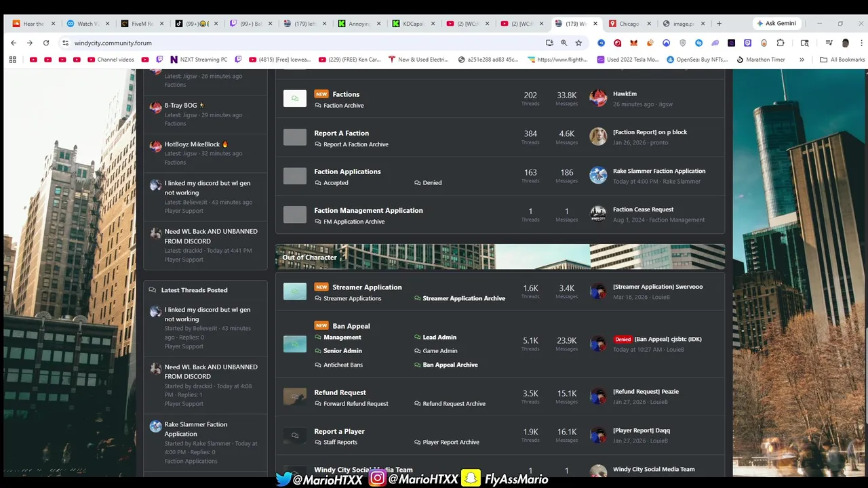Open the Player Report Archive sub-forum
The image size is (868, 488).
[x=451, y=443]
